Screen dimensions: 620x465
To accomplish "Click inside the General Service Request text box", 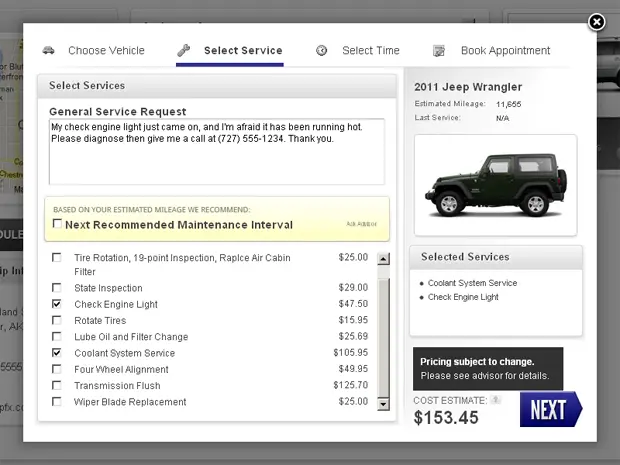I will 217,151.
